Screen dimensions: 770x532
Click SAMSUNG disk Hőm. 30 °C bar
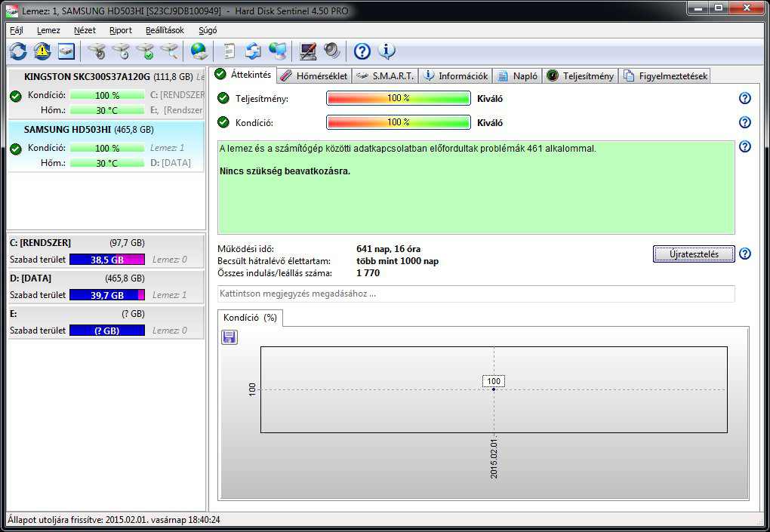107,163
